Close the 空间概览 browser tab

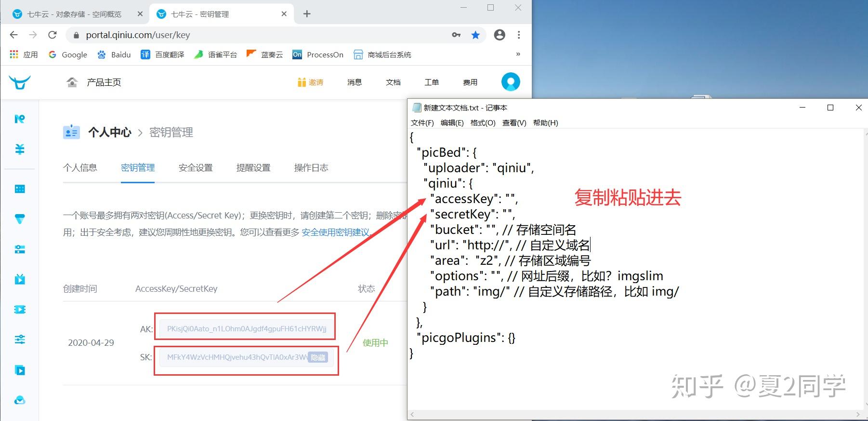[140, 14]
